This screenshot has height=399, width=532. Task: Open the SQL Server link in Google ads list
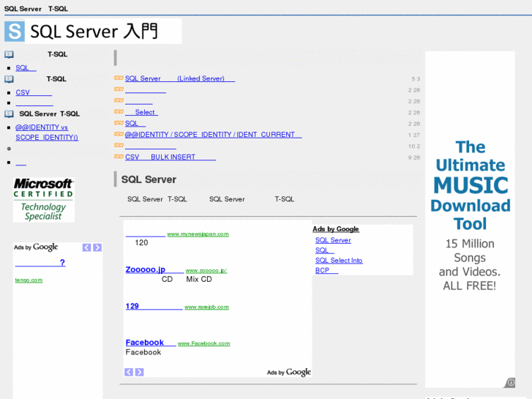click(333, 240)
